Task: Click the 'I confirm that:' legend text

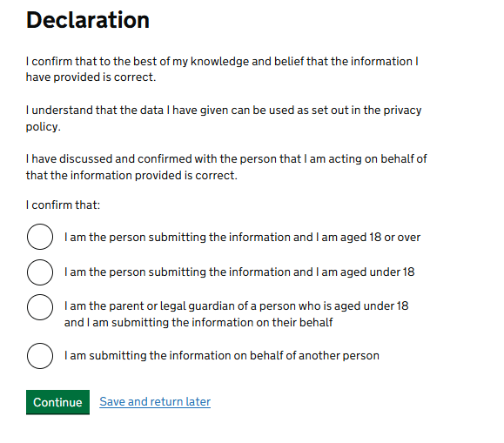Action: tap(63, 205)
